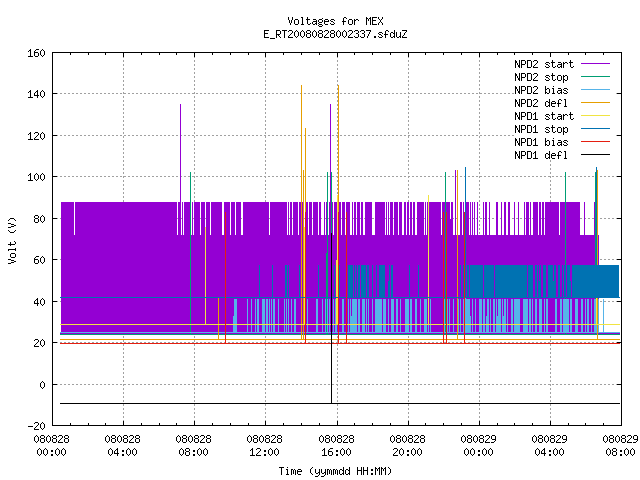Click the file name E_RT20080828002337.sfduZ
This screenshot has height=480, width=640.
tap(335, 34)
